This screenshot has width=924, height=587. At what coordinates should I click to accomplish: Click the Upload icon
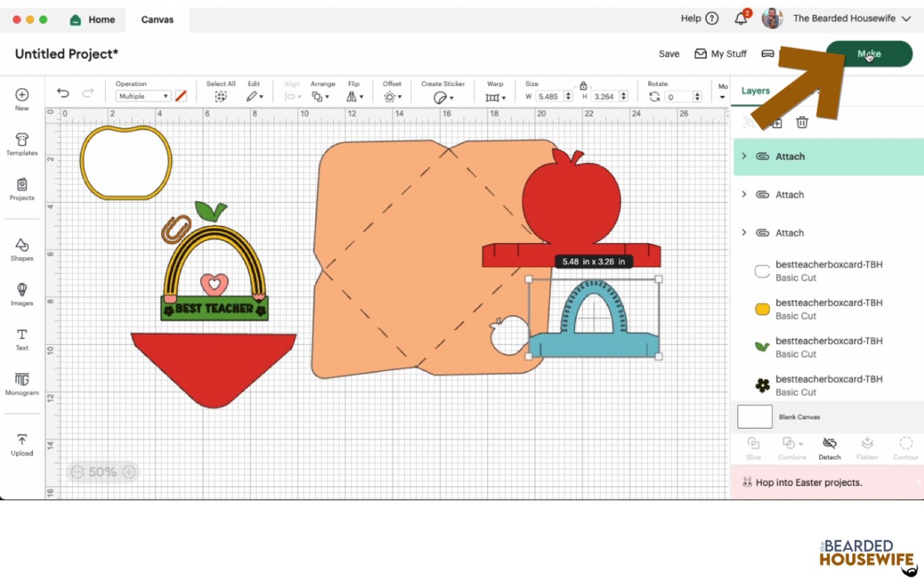click(22, 444)
